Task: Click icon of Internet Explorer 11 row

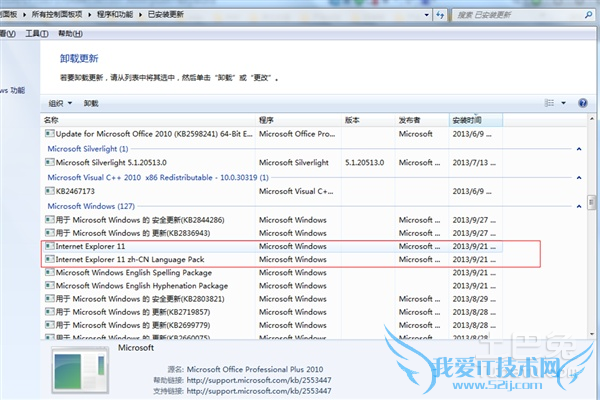Action: [x=50, y=246]
